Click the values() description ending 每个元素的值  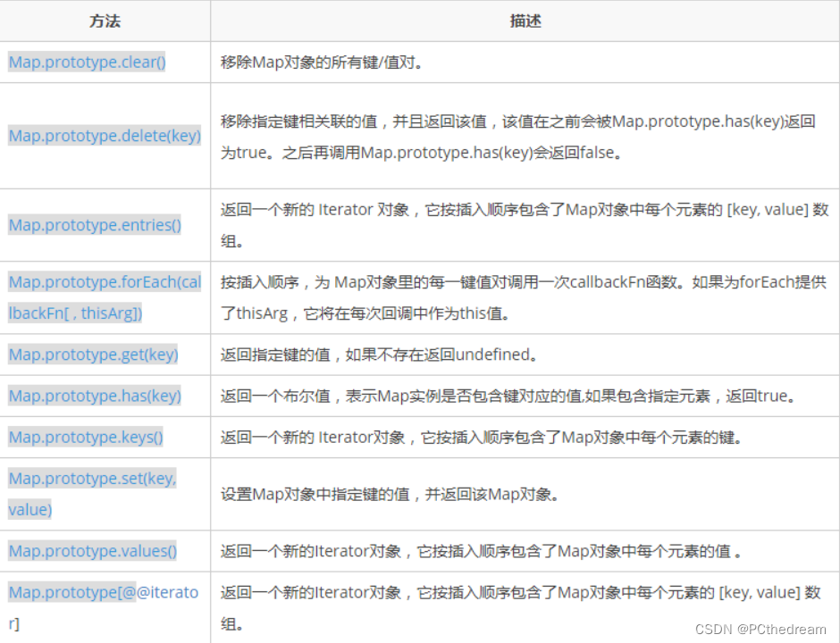[481, 551]
